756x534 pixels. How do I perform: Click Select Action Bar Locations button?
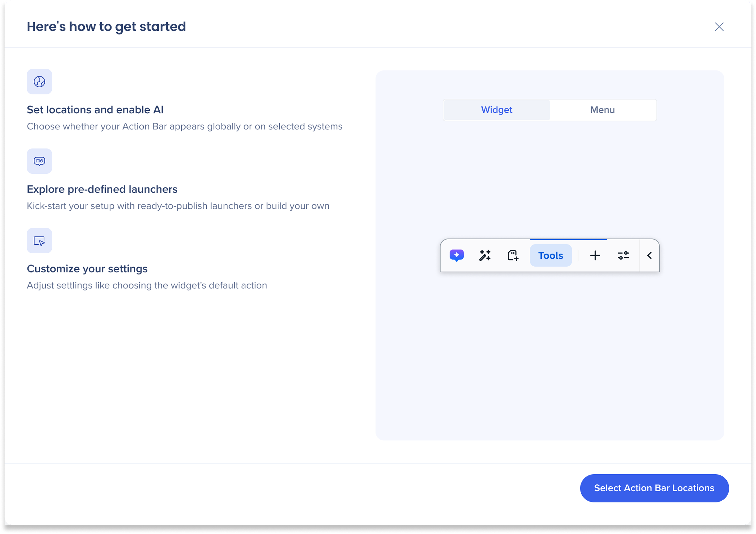[654, 488]
